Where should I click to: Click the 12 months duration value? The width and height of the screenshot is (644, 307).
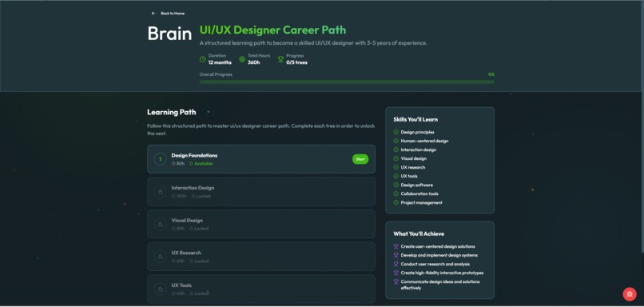pos(220,62)
